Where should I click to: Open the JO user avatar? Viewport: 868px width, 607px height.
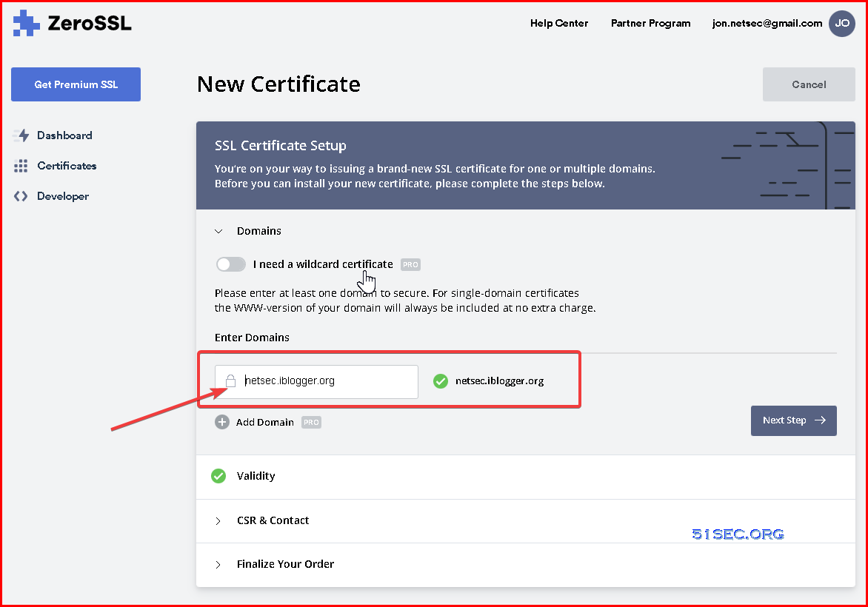(841, 23)
